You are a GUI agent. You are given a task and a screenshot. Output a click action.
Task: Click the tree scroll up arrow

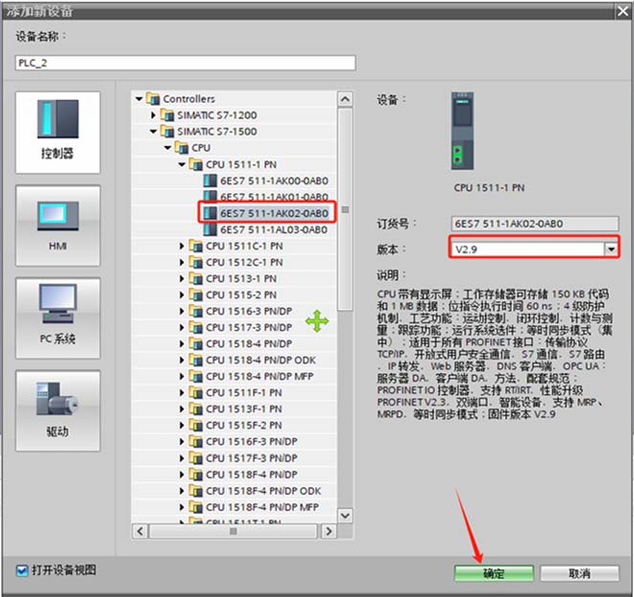345,99
